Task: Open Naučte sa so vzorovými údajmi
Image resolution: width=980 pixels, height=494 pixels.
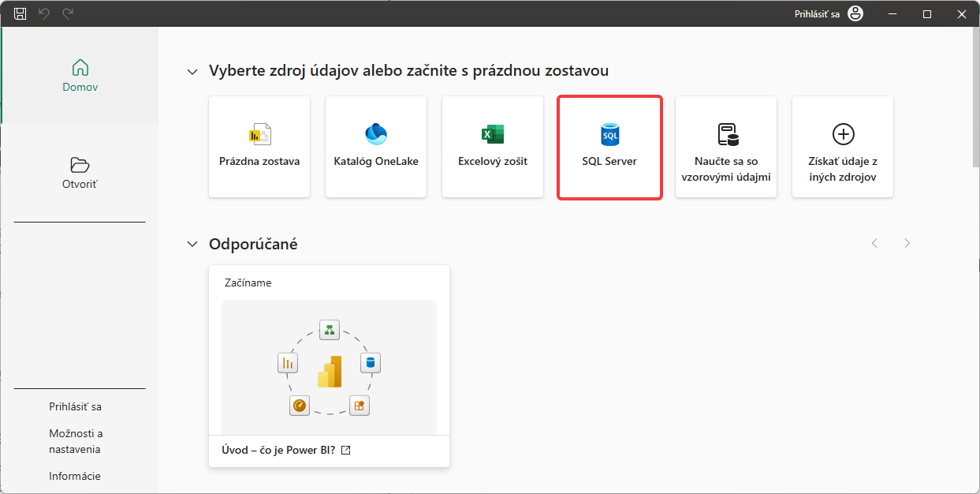Action: coord(726,147)
